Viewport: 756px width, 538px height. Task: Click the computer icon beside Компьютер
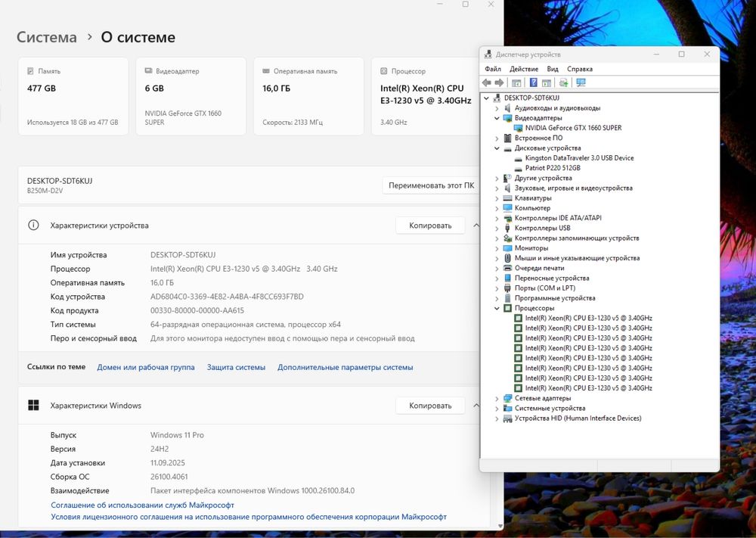507,208
